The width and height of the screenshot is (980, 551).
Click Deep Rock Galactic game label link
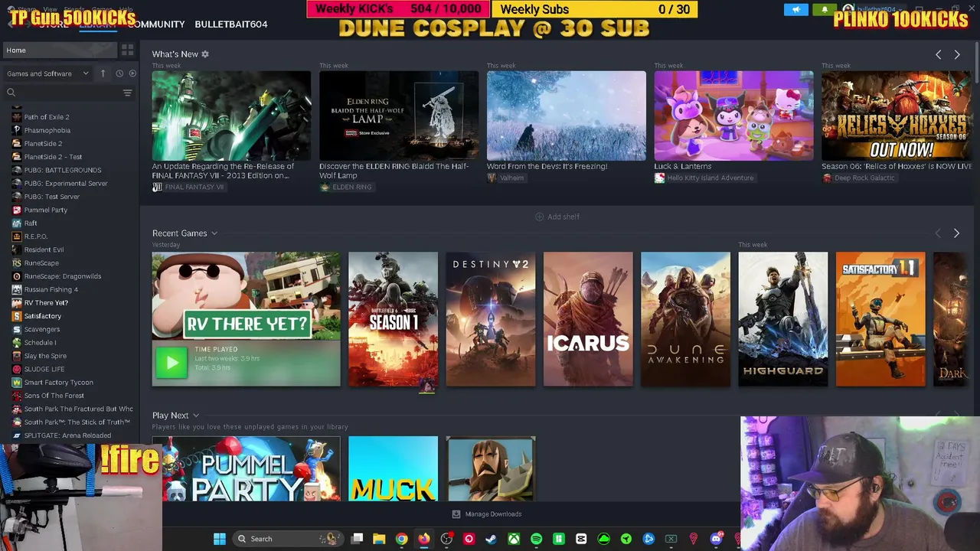[x=858, y=178]
